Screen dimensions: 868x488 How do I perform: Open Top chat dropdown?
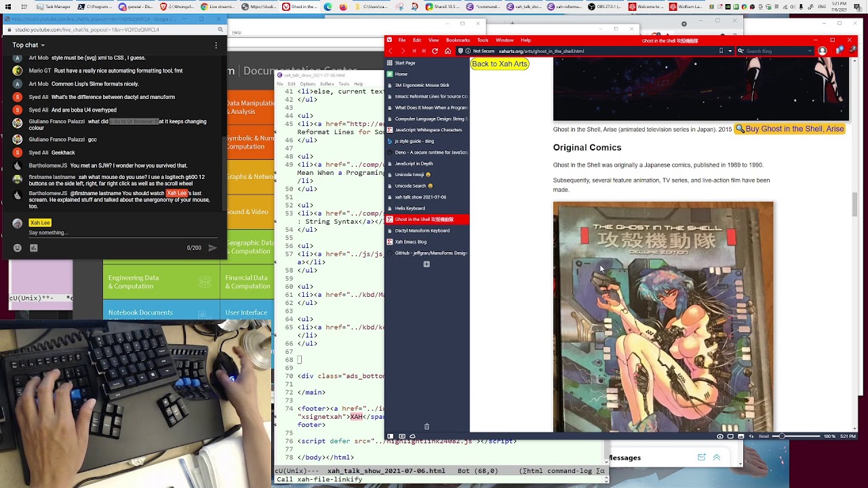(x=28, y=45)
